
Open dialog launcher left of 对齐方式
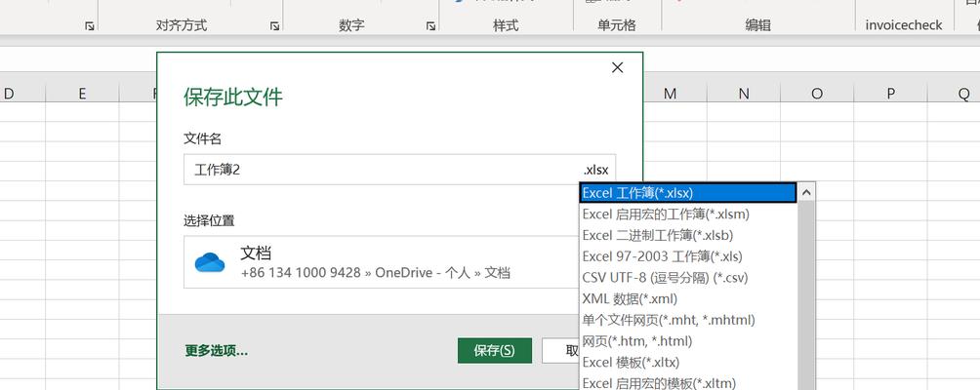90,26
